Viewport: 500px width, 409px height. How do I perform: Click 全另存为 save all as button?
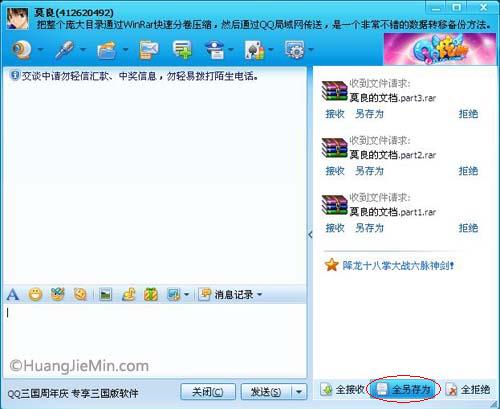[404, 389]
